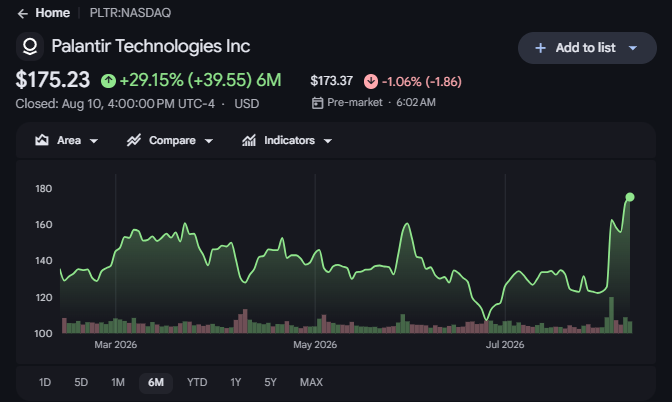Viewport: 672px width, 402px height.
Task: Click the +29.15% (+39.55) 6M change
Action: [200, 80]
